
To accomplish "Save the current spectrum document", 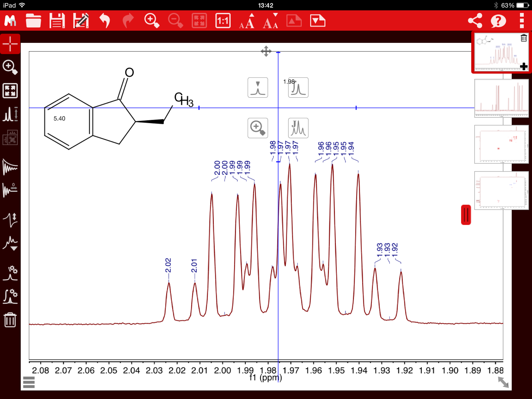I will click(x=57, y=21).
